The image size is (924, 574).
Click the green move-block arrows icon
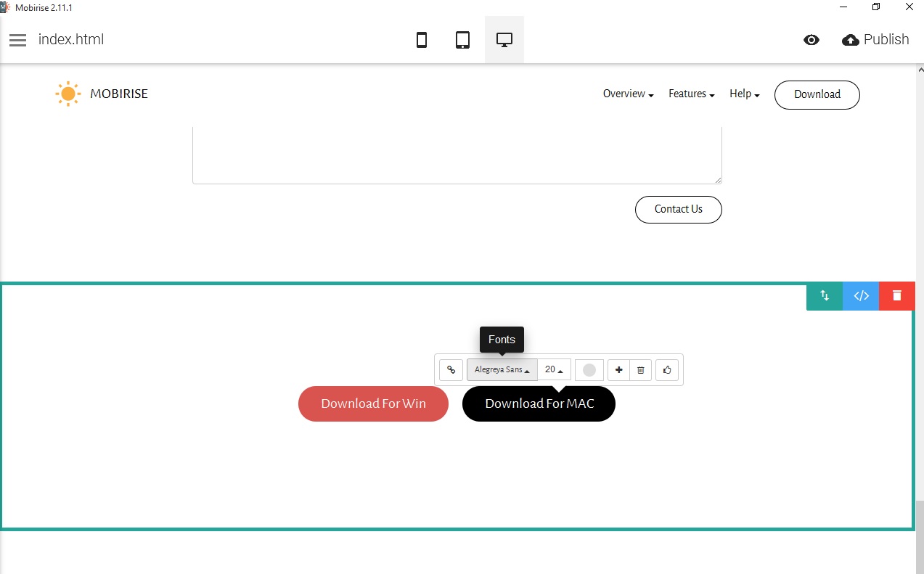[824, 295]
